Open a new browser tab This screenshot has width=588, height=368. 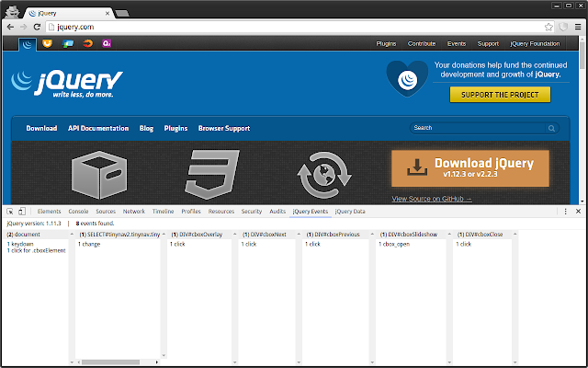pyautogui.click(x=122, y=14)
